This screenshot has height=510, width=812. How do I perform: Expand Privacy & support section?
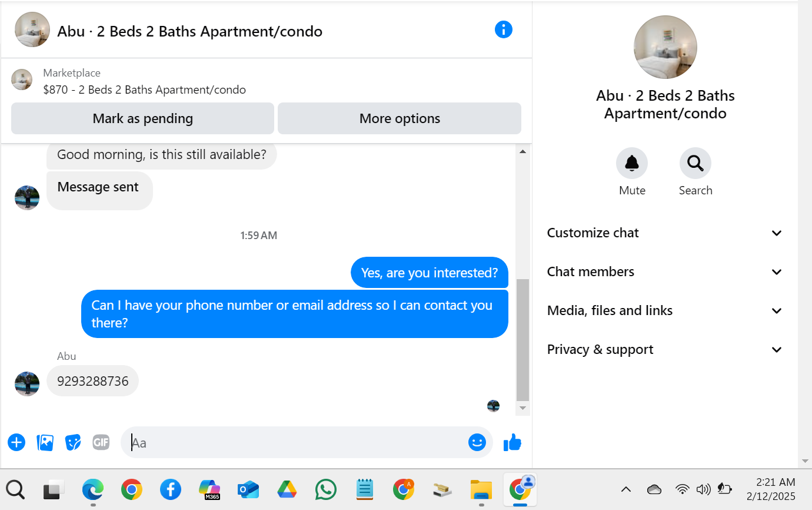pos(665,349)
